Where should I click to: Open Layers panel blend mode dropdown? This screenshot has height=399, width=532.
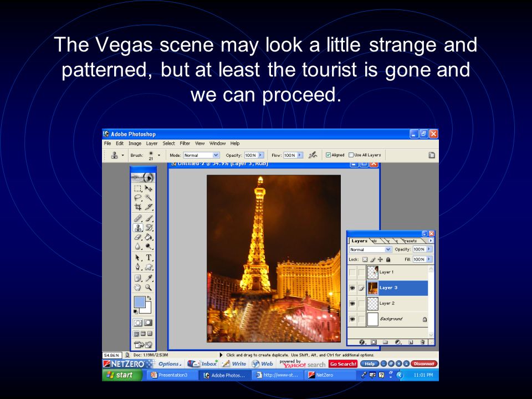click(371, 249)
